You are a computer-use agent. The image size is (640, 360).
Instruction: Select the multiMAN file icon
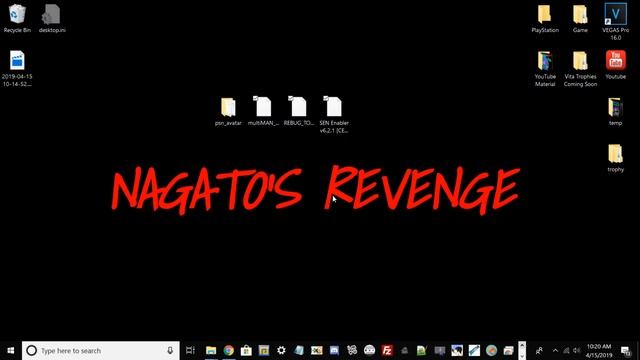263,111
